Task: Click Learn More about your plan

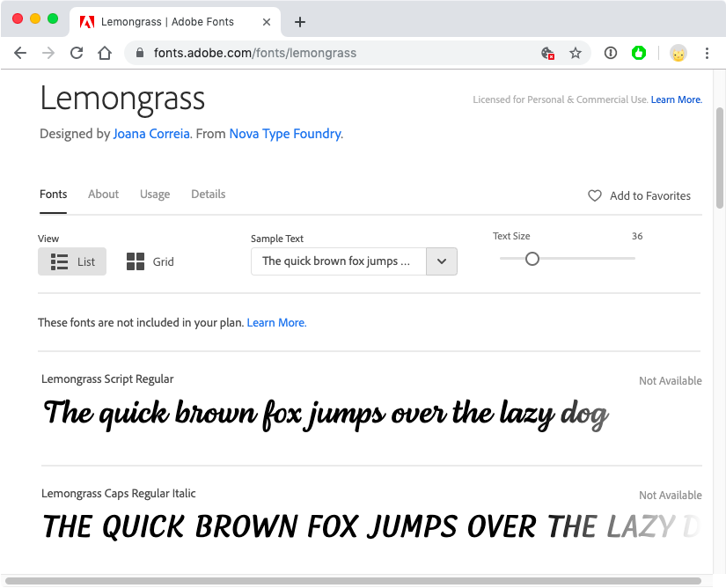Action: coord(276,323)
